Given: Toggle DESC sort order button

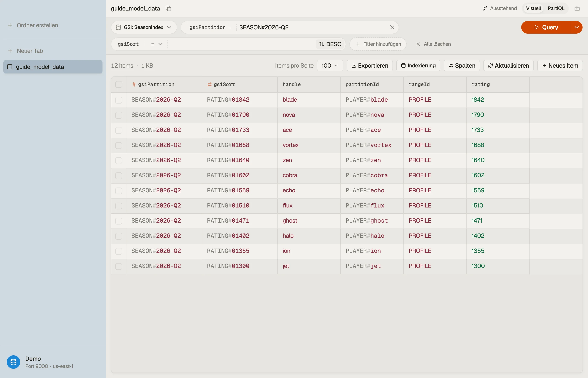Looking at the screenshot, I should [x=330, y=44].
